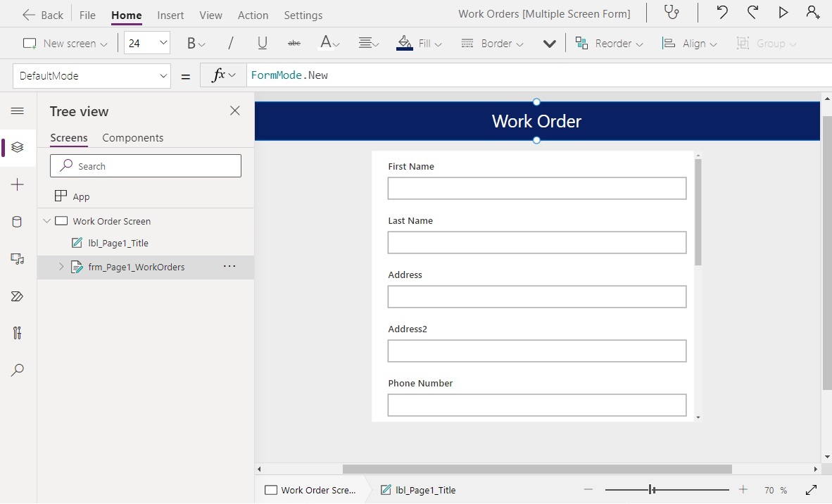
Task: Toggle underline formatting
Action: (262, 43)
